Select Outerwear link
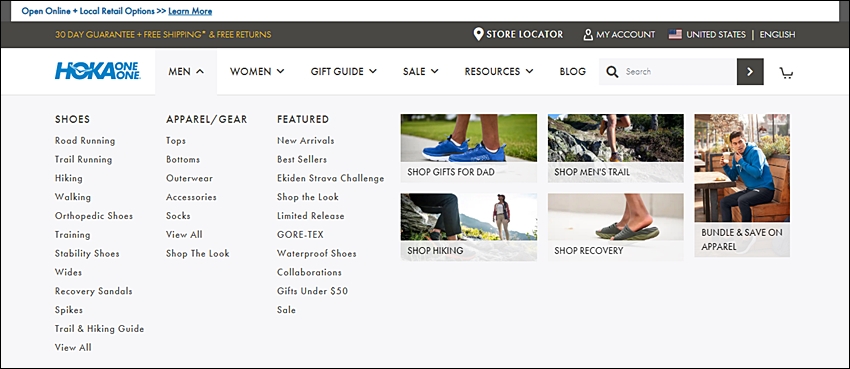 tap(190, 178)
